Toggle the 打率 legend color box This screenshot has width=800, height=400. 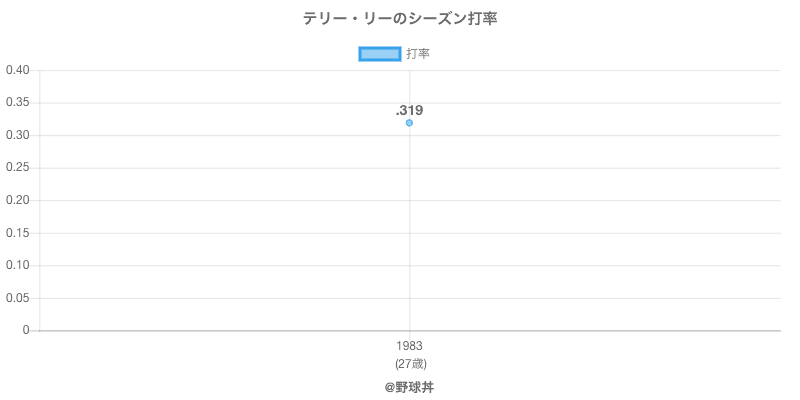tap(379, 54)
